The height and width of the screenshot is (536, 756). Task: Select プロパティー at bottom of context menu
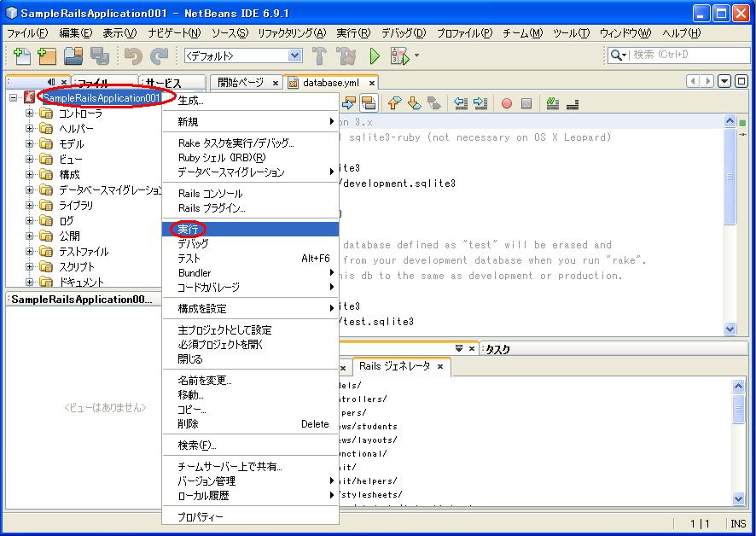[250, 516]
